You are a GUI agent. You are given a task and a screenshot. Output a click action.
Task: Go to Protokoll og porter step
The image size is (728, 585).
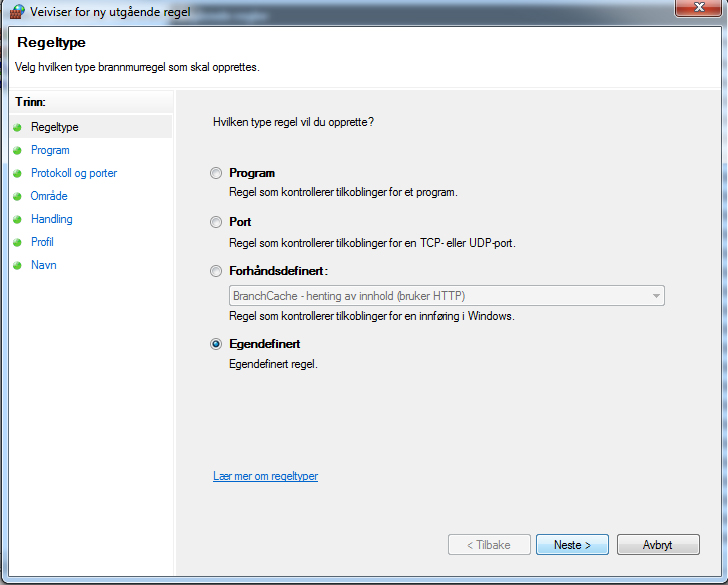click(74, 173)
